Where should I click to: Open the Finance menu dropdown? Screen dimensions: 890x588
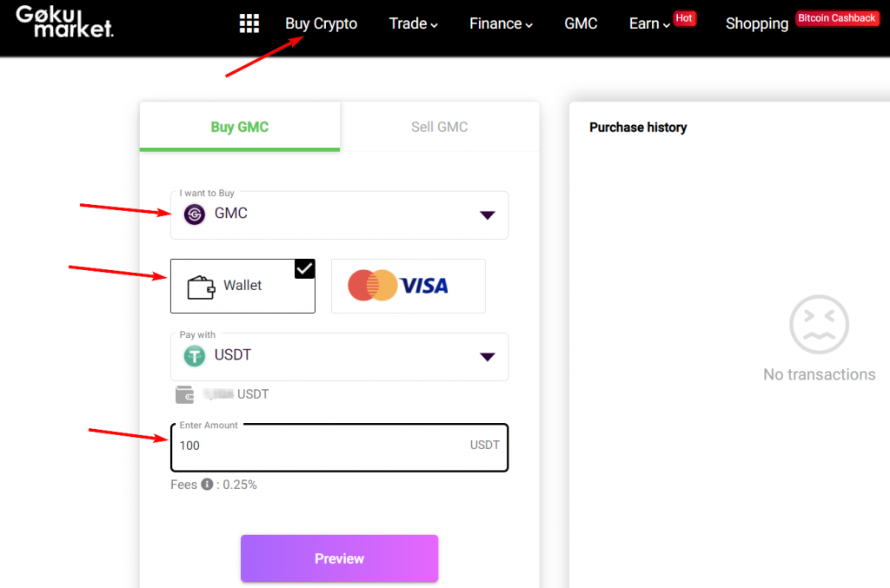pyautogui.click(x=501, y=23)
